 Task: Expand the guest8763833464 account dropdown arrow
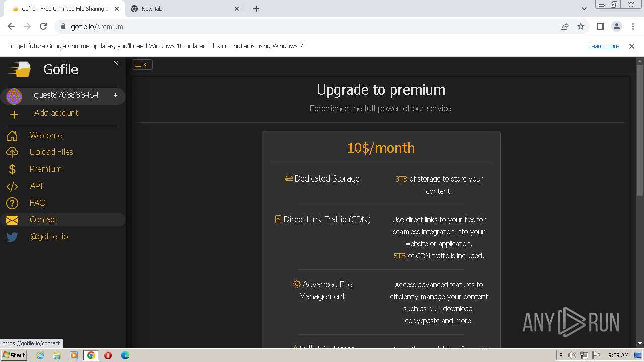coord(116,95)
